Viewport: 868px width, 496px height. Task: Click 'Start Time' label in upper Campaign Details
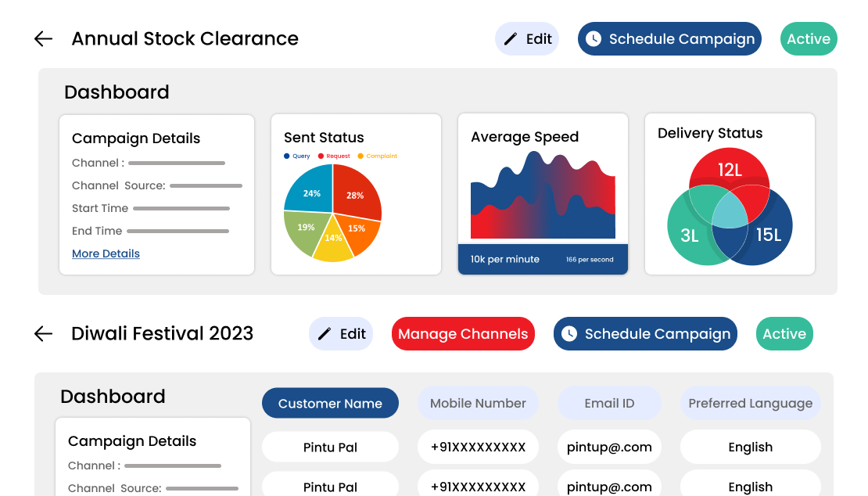coord(100,208)
